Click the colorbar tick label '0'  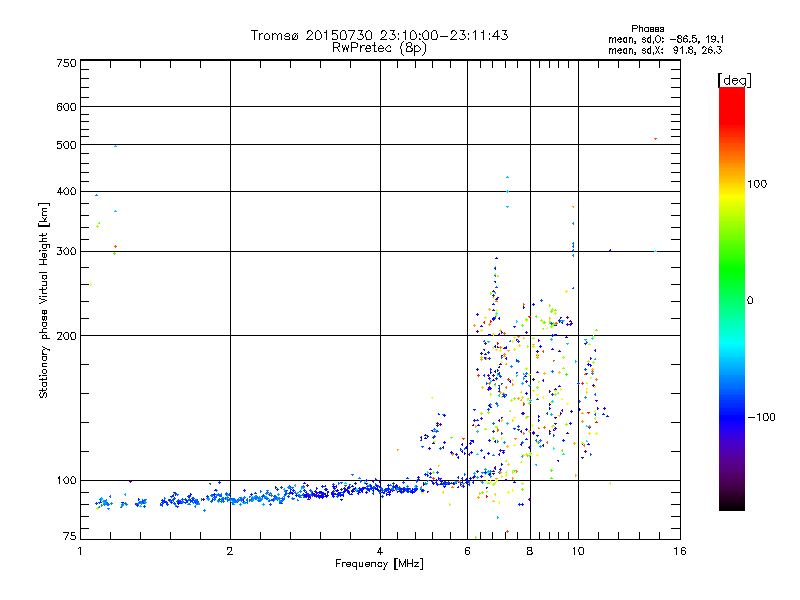pyautogui.click(x=750, y=300)
